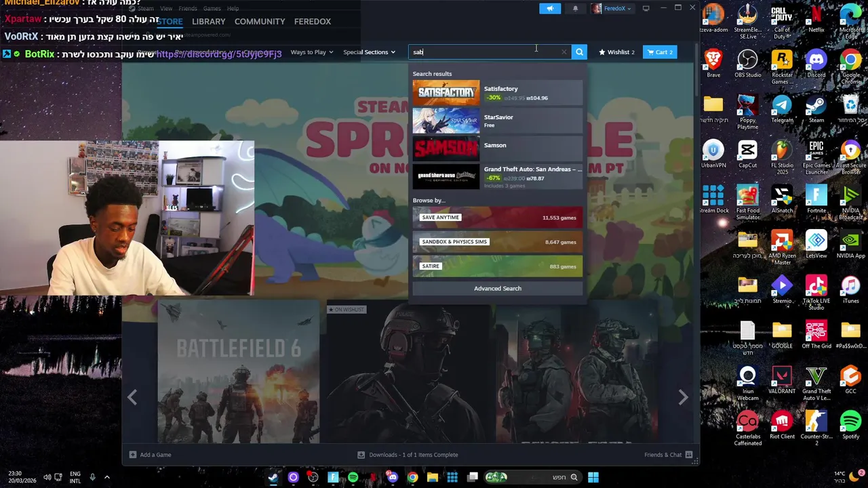Open VALORANT desktop icon
Screen dimensions: 868x488
(x=782, y=380)
